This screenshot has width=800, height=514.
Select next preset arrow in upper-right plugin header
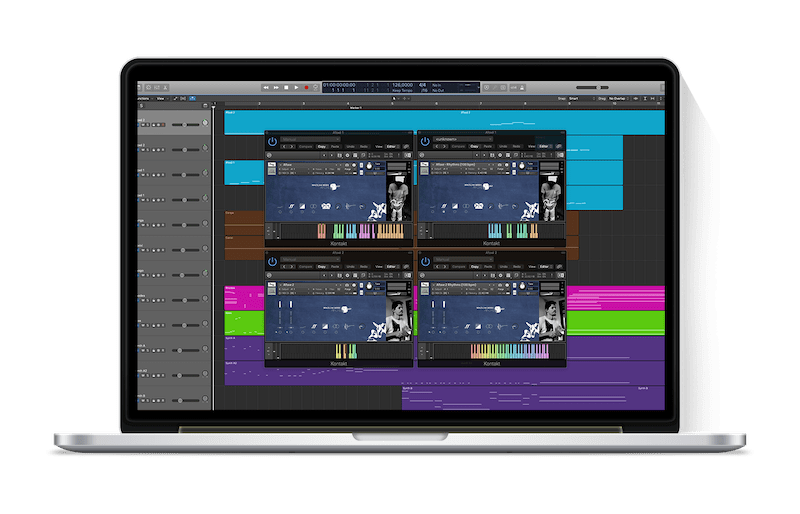[445, 146]
